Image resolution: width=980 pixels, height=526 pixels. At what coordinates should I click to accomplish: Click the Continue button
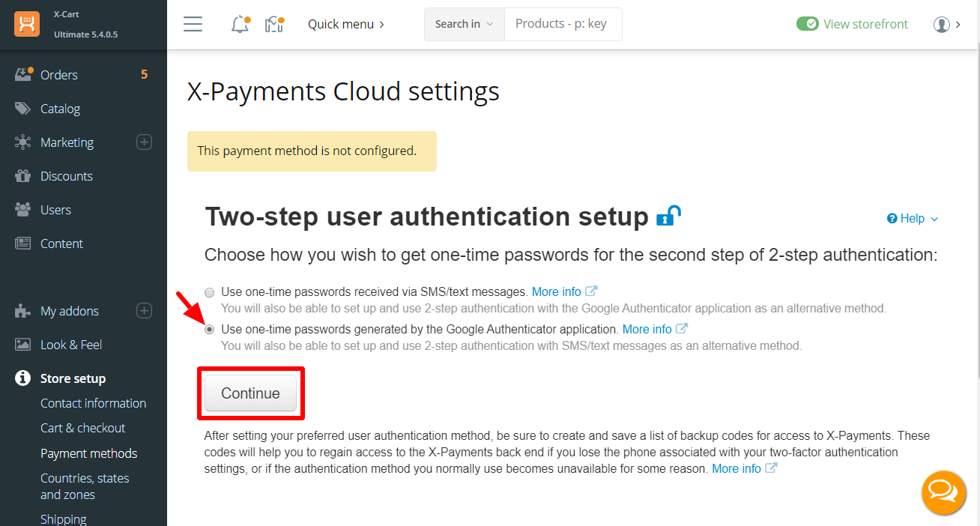251,393
